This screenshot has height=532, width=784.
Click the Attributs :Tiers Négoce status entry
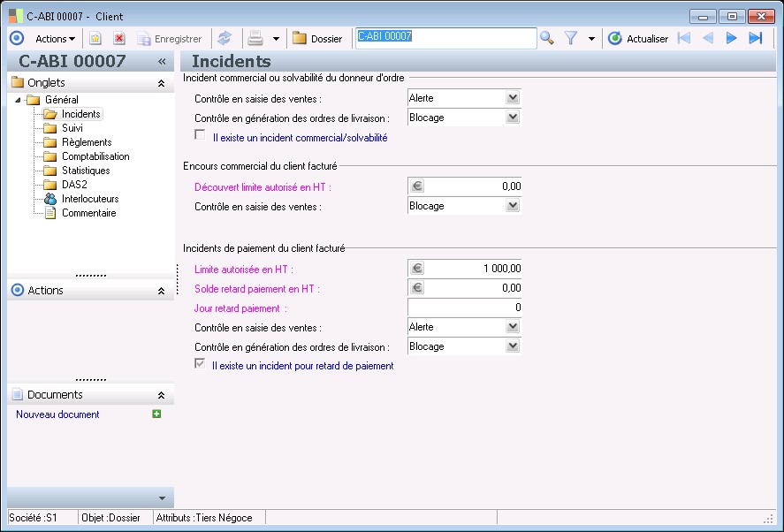(x=209, y=518)
